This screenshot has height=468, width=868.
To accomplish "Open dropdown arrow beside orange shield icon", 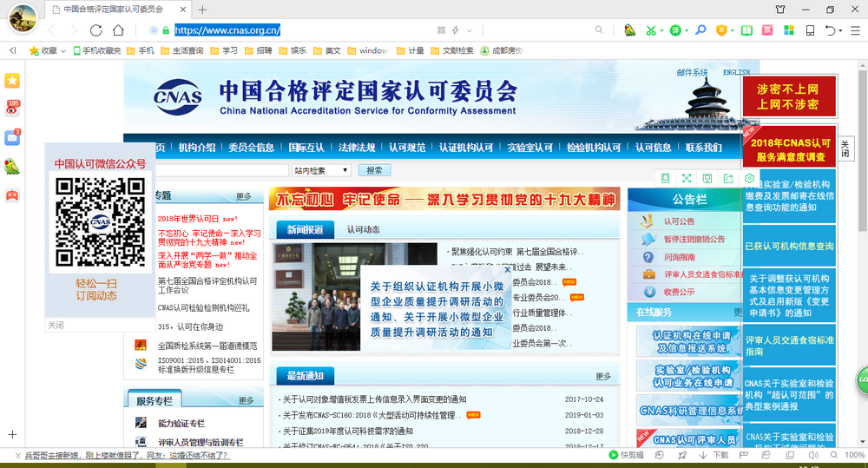I will coord(732,31).
